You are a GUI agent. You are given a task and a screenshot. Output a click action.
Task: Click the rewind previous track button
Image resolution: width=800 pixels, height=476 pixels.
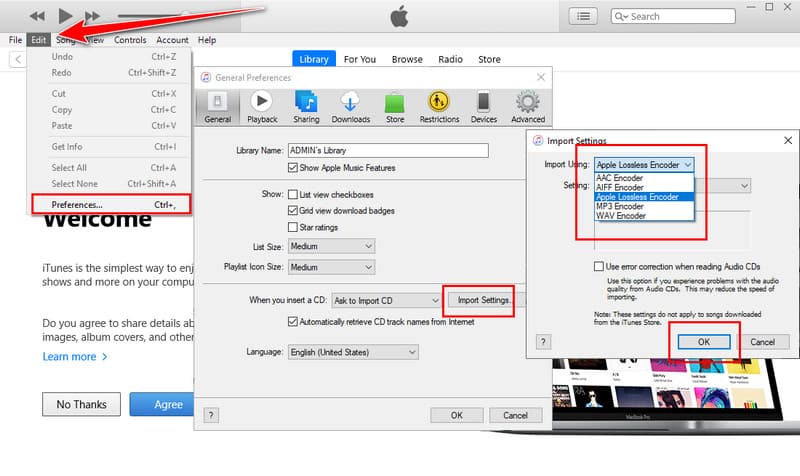pyautogui.click(x=37, y=16)
